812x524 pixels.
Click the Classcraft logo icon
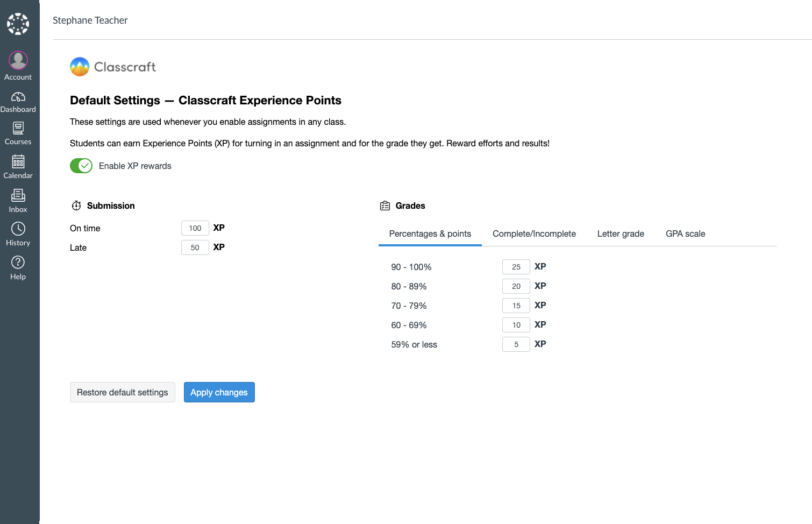pyautogui.click(x=80, y=67)
